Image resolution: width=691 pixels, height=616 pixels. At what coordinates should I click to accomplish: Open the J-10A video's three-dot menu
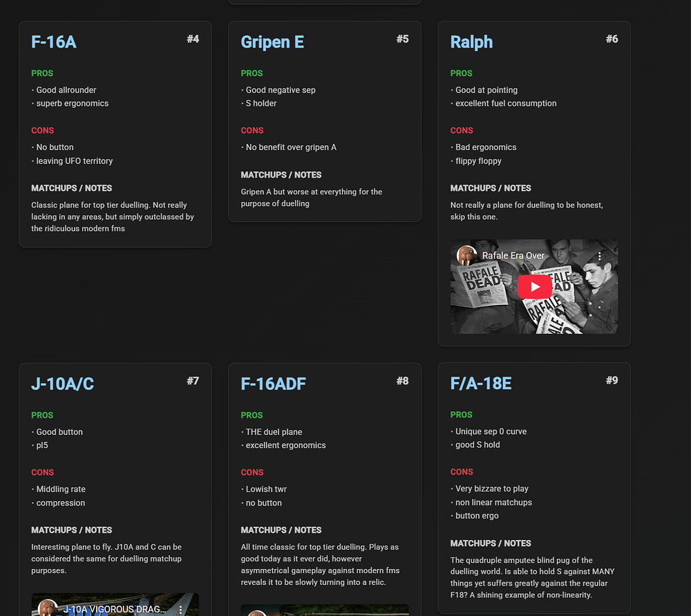click(x=180, y=609)
